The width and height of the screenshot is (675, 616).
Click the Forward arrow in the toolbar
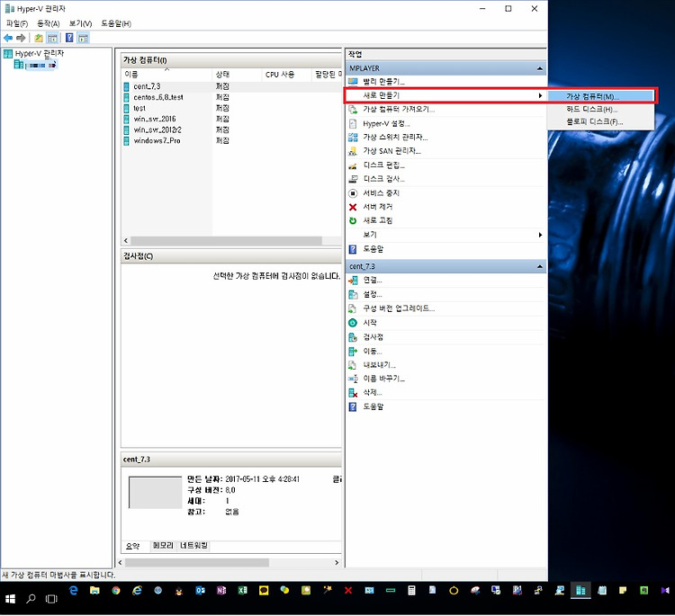[x=21, y=38]
